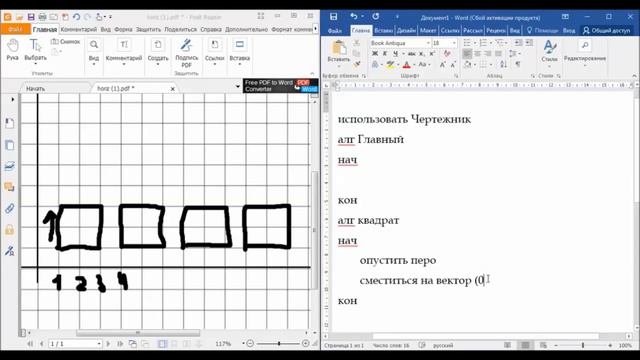The height and width of the screenshot is (360, 640).
Task: Click the Снимок snapshot tool
Action: point(65,42)
